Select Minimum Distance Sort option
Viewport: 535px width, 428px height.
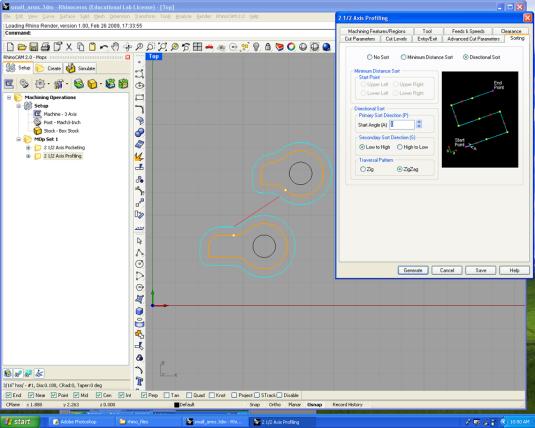pyautogui.click(x=403, y=57)
